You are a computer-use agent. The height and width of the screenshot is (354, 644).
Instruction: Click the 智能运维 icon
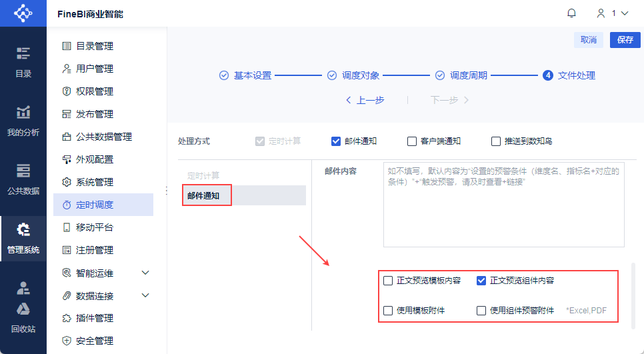pyautogui.click(x=66, y=273)
